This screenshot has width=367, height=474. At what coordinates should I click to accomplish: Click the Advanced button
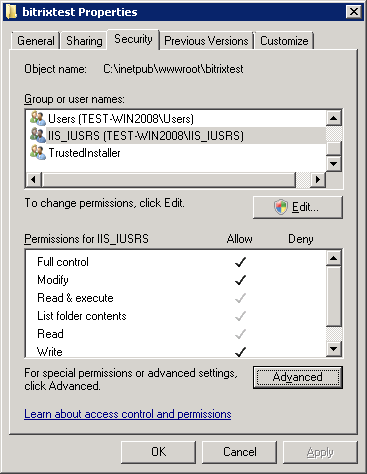298,377
